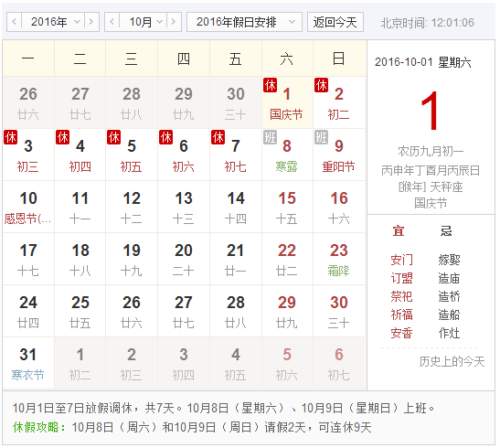Select October 30 三十 in fifth row
This screenshot has width=500, height=448.
pyautogui.click(x=339, y=311)
